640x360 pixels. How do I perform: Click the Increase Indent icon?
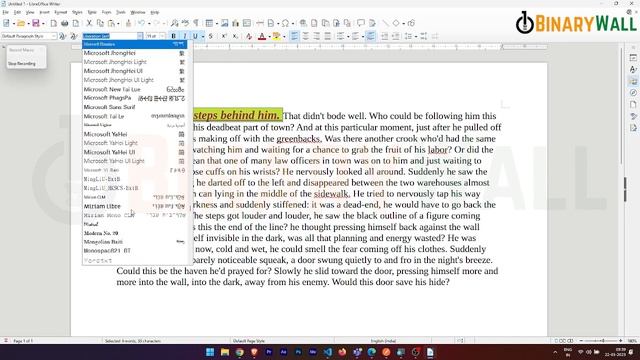pyautogui.click(x=384, y=36)
